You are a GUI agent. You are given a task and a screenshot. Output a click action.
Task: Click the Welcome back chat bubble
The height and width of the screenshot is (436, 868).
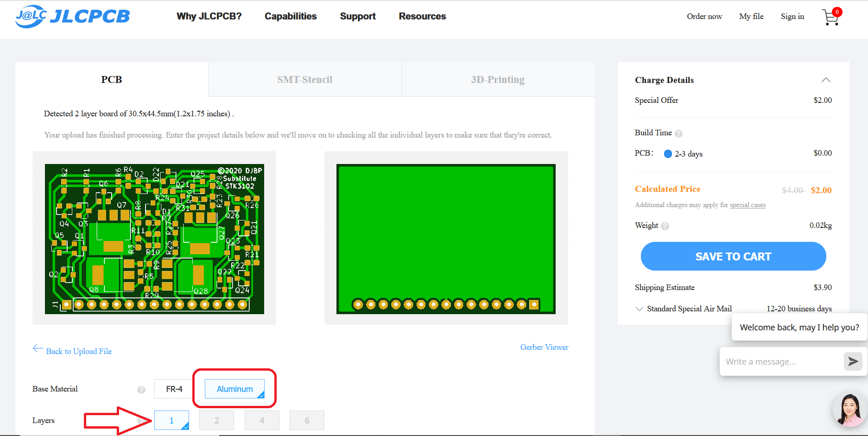coord(799,327)
